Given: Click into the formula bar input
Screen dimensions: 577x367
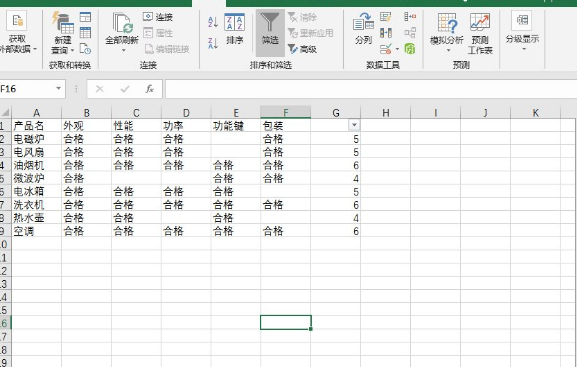Looking at the screenshot, I should [371, 89].
